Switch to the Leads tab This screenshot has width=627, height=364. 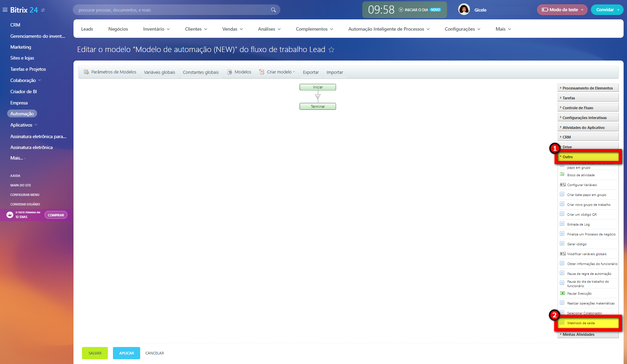(x=87, y=29)
